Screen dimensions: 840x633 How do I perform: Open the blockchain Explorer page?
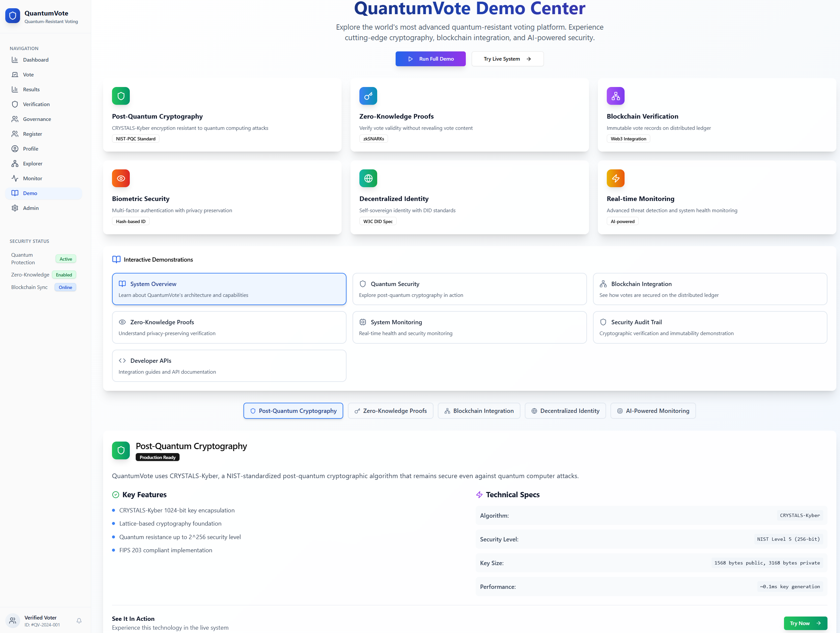44,163
